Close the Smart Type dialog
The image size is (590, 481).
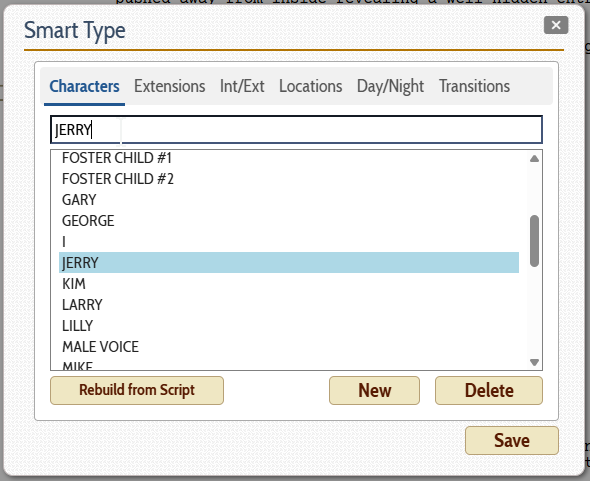click(556, 25)
